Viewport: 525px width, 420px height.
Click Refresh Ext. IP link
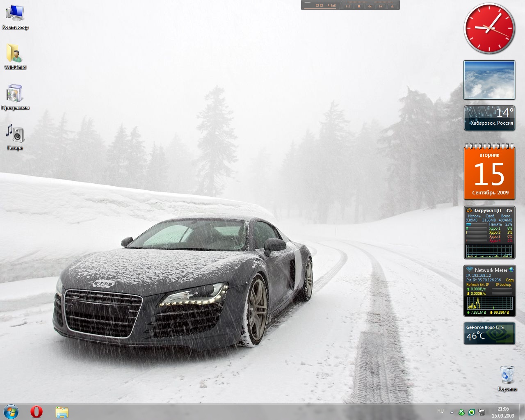pyautogui.click(x=477, y=285)
